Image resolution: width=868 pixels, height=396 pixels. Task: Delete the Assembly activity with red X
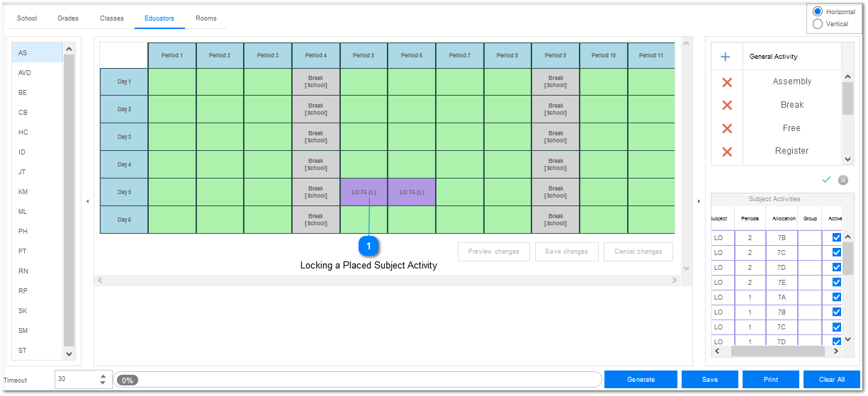pos(726,82)
